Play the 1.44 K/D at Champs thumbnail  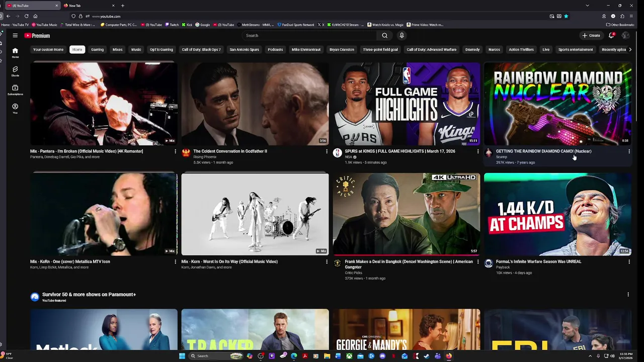coord(557,214)
